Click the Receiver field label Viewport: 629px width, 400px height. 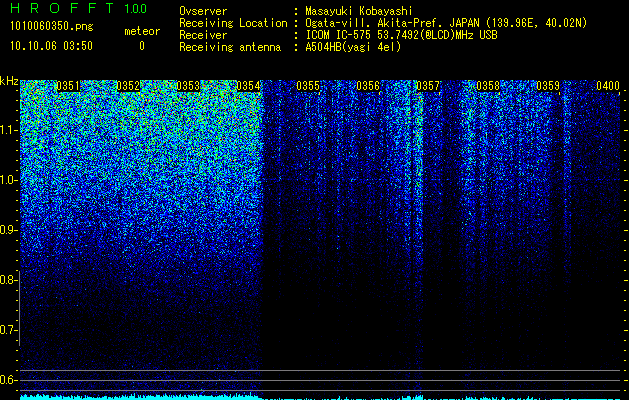203,35
